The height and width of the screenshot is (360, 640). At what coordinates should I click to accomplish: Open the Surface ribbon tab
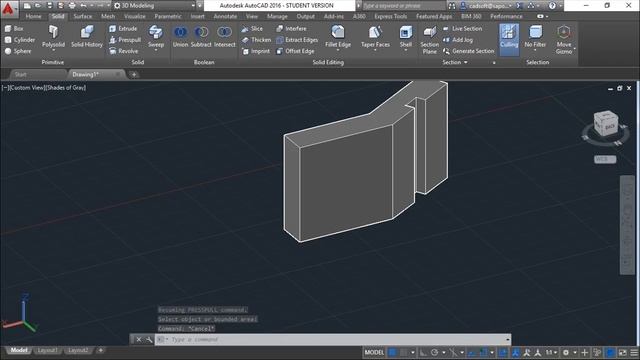[83, 16]
